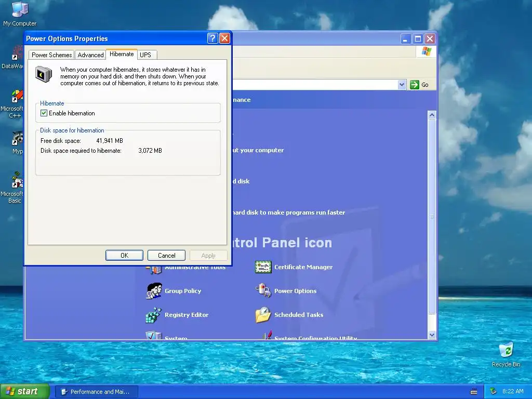Viewport: 532px width, 399px height.
Task: Select the Hibernate tab
Action: pos(122,54)
